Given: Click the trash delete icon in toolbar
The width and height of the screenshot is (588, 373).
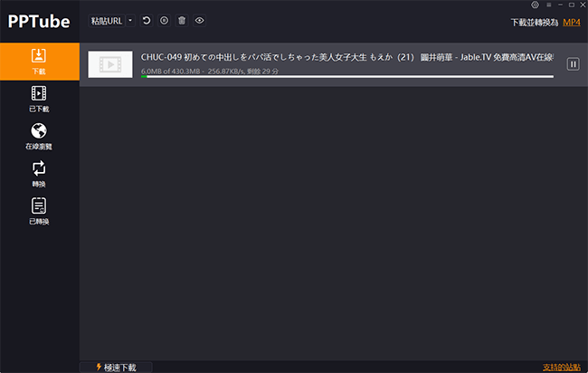Looking at the screenshot, I should coord(181,20).
